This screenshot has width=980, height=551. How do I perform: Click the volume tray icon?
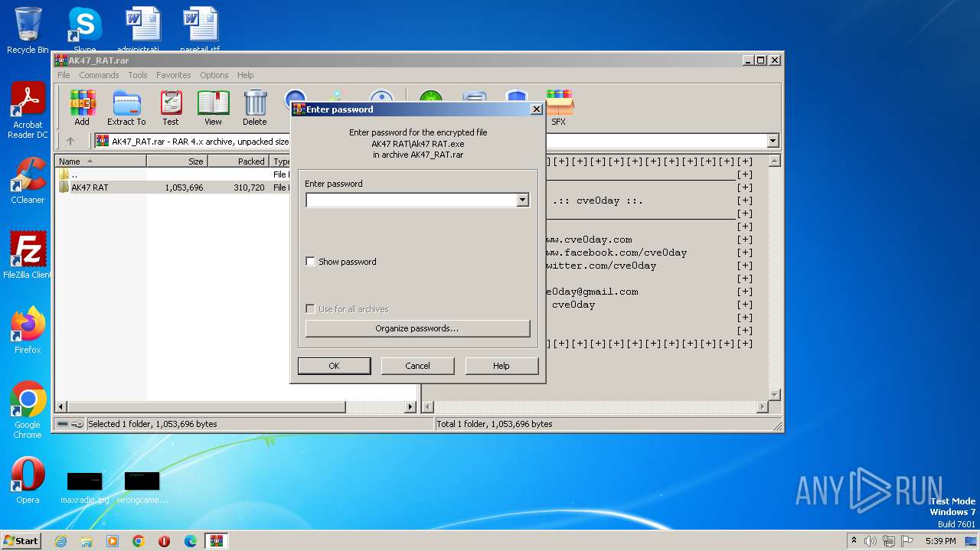tap(870, 541)
